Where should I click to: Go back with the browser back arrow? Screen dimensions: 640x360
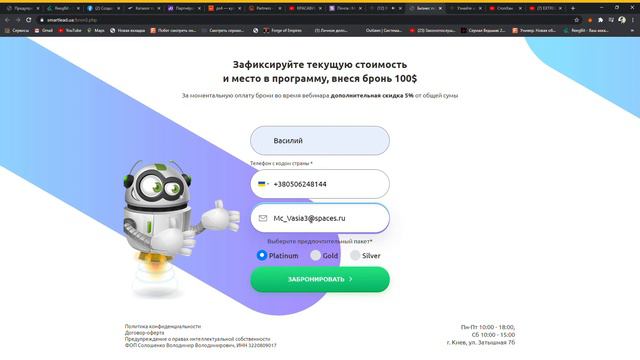[x=7, y=20]
